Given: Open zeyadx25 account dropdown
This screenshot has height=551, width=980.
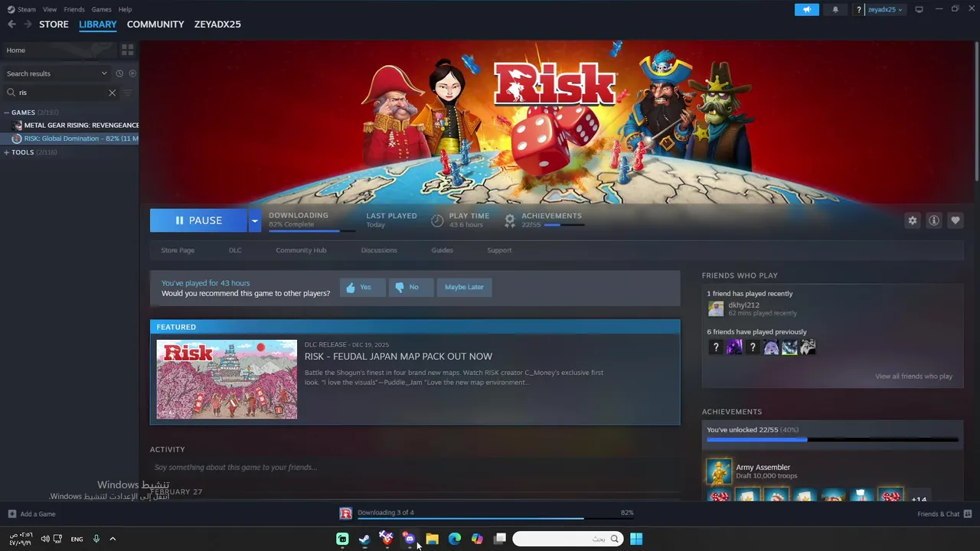Looking at the screenshot, I should coord(884,9).
